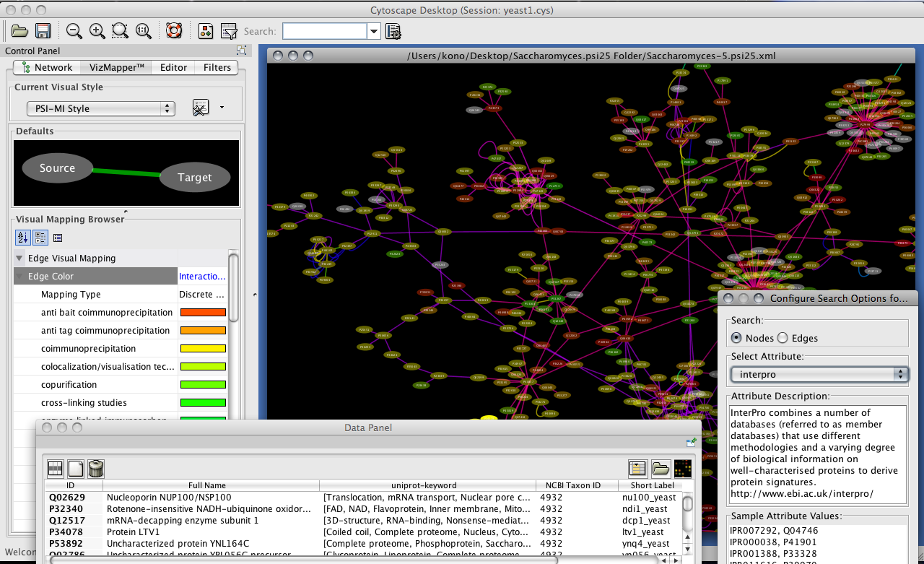
Task: Switch to the Filters tab
Action: coord(217,67)
